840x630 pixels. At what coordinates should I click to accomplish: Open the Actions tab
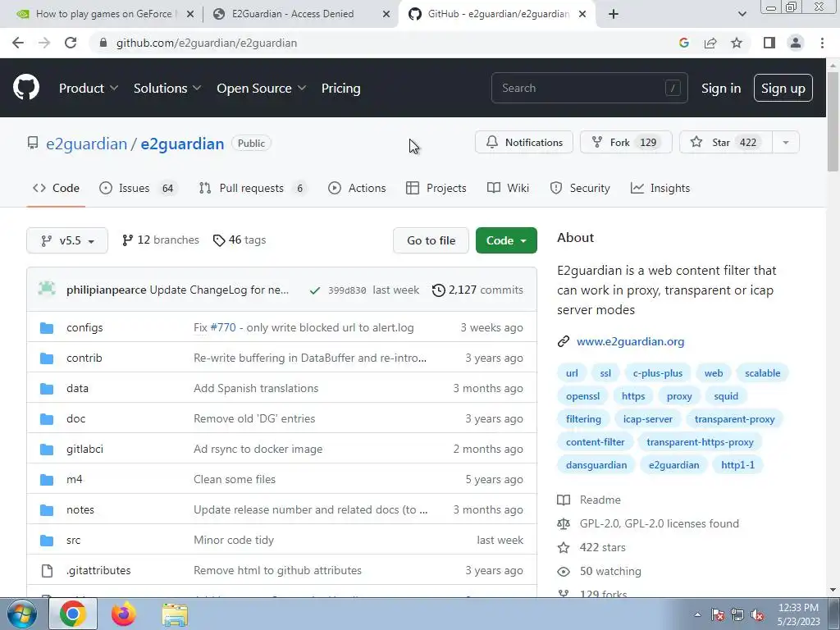(357, 188)
